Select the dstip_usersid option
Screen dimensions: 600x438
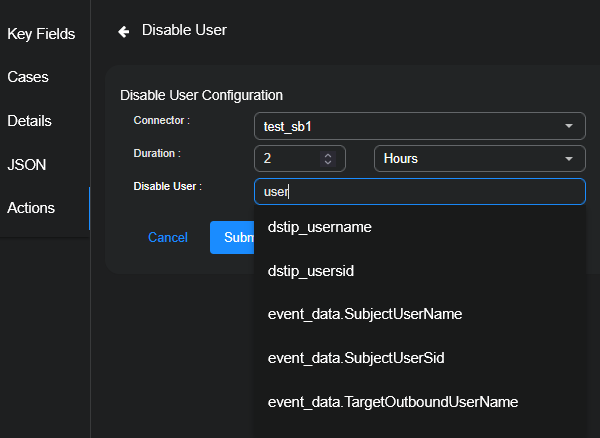coord(311,271)
